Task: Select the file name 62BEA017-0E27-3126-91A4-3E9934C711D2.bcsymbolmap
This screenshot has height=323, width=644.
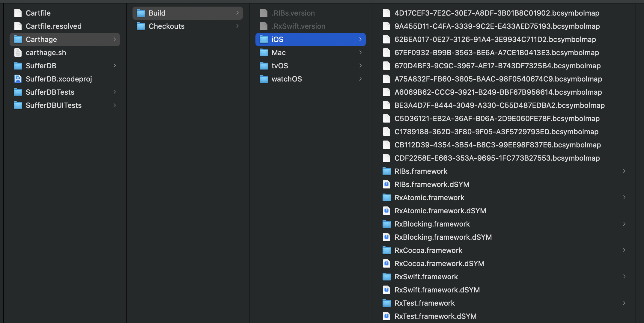Action: tap(495, 40)
